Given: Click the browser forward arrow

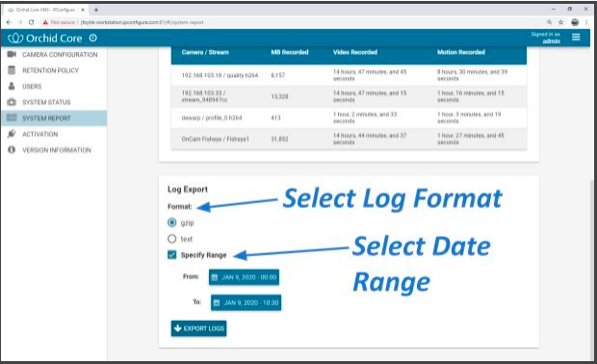Looking at the screenshot, I should click(20, 22).
